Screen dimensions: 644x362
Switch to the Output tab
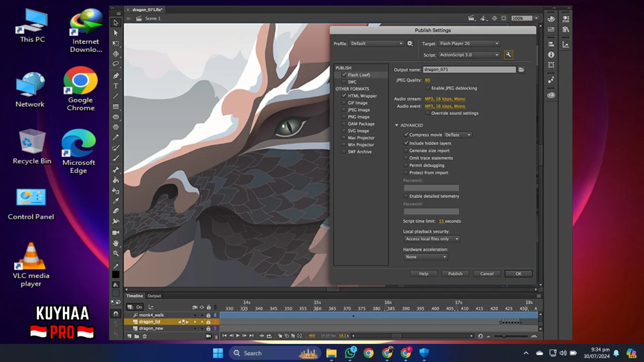[154, 296]
